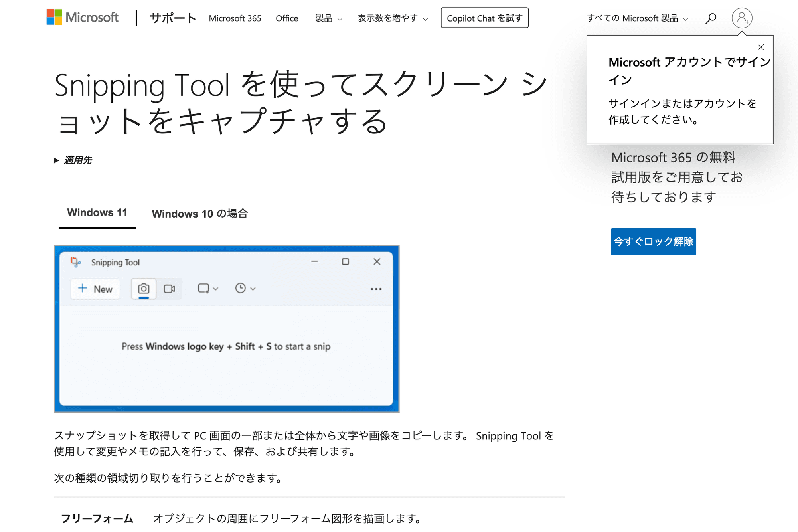Click the Microsoft 365 の無料試用版 promo text

pyautogui.click(x=677, y=177)
